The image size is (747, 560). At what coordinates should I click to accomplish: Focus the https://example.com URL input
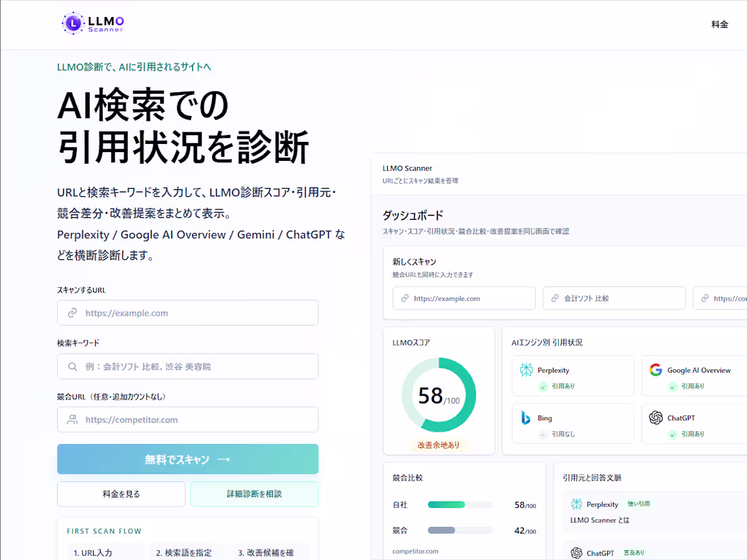[187, 313]
